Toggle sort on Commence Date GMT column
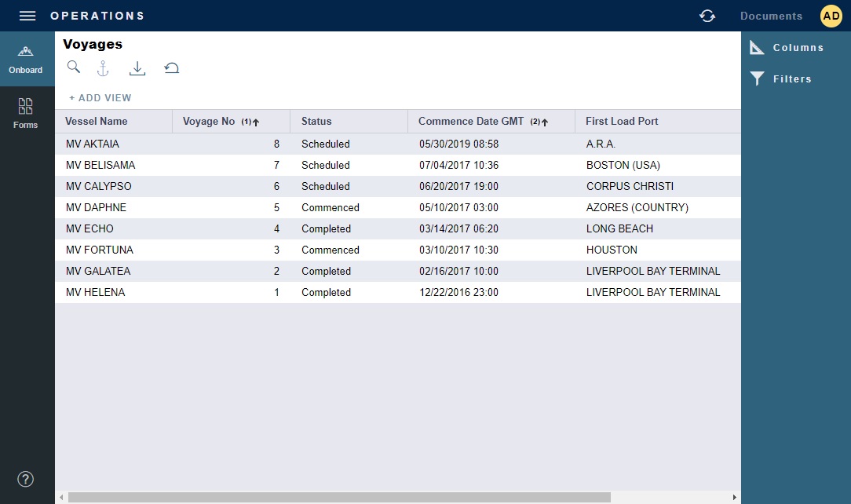 pos(470,122)
